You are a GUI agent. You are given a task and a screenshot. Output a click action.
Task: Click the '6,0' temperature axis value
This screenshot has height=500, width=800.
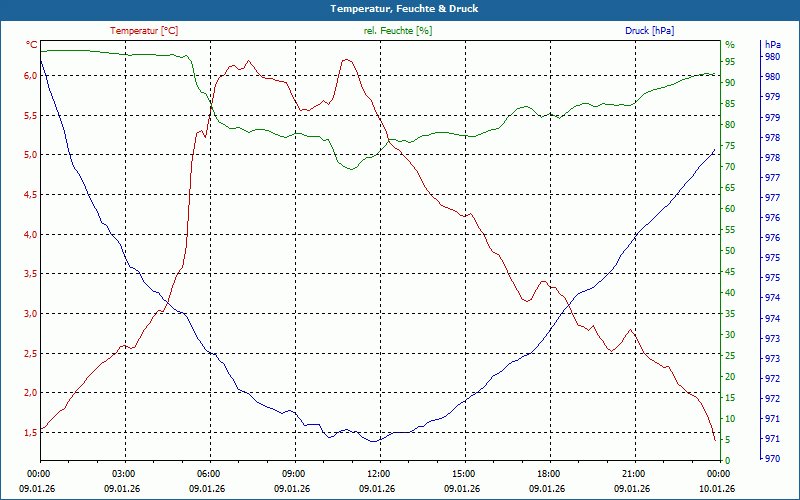tap(31, 76)
